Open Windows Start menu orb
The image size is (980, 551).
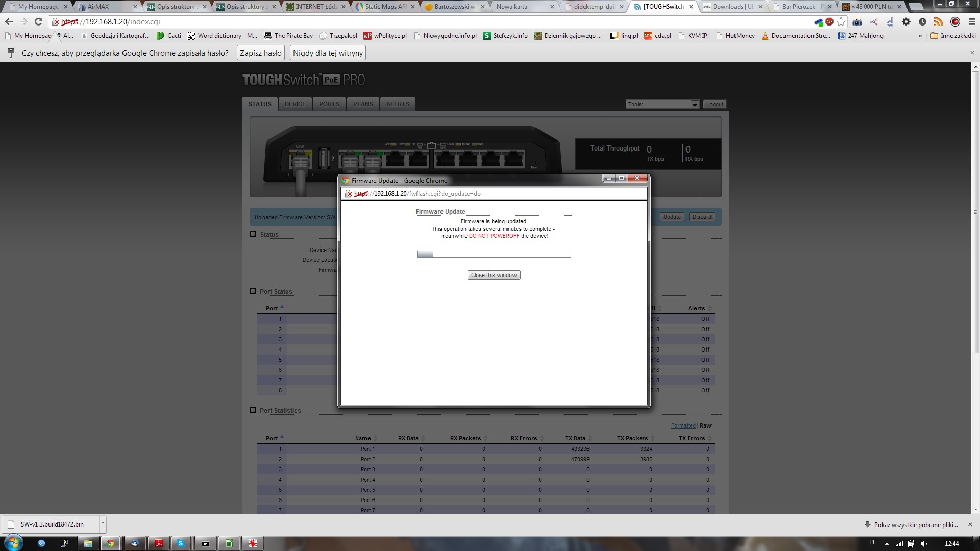[13, 543]
